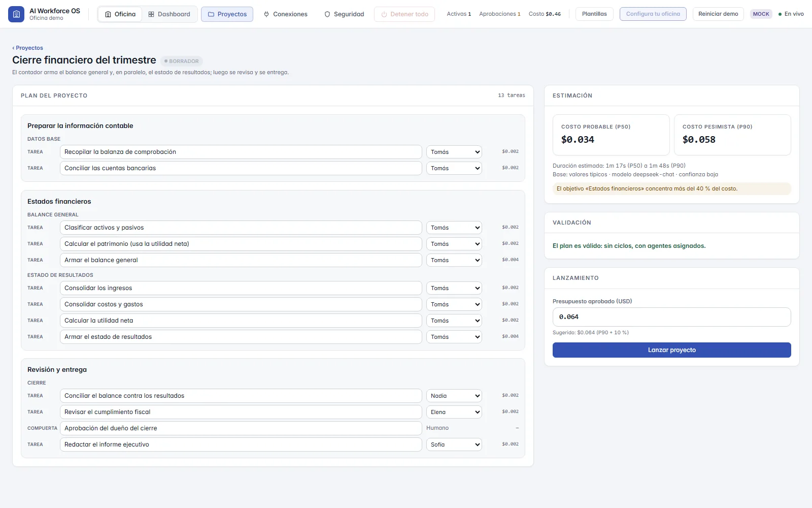Click the En vivo status indicator

point(791,14)
